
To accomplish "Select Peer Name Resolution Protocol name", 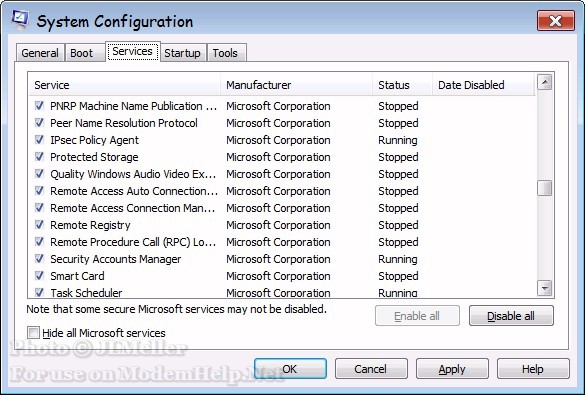I will [x=124, y=123].
